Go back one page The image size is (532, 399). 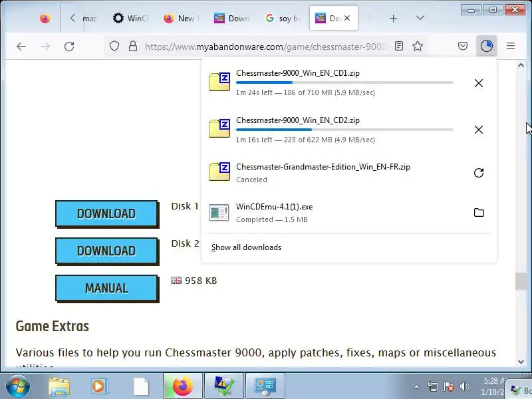[x=21, y=46]
